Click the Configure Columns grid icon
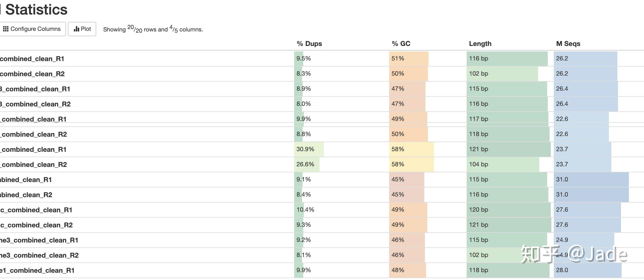Viewport: 644px width, 280px height. click(6, 29)
